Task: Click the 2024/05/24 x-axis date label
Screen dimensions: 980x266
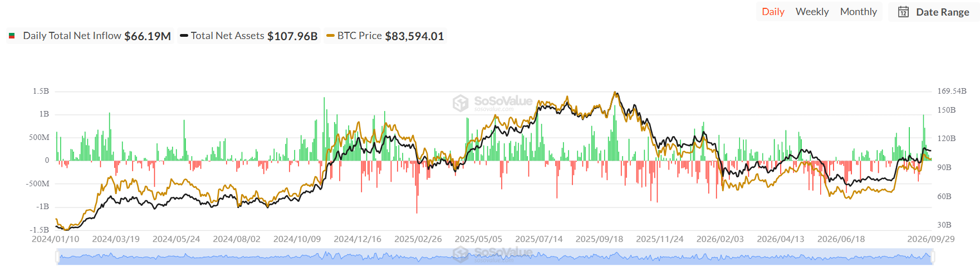Action: pos(177,239)
